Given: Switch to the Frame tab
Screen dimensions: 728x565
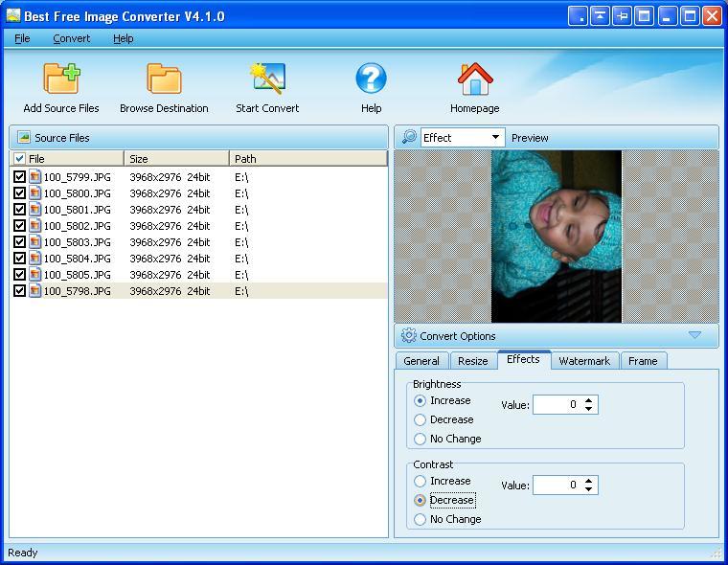Looking at the screenshot, I should click(x=643, y=361).
